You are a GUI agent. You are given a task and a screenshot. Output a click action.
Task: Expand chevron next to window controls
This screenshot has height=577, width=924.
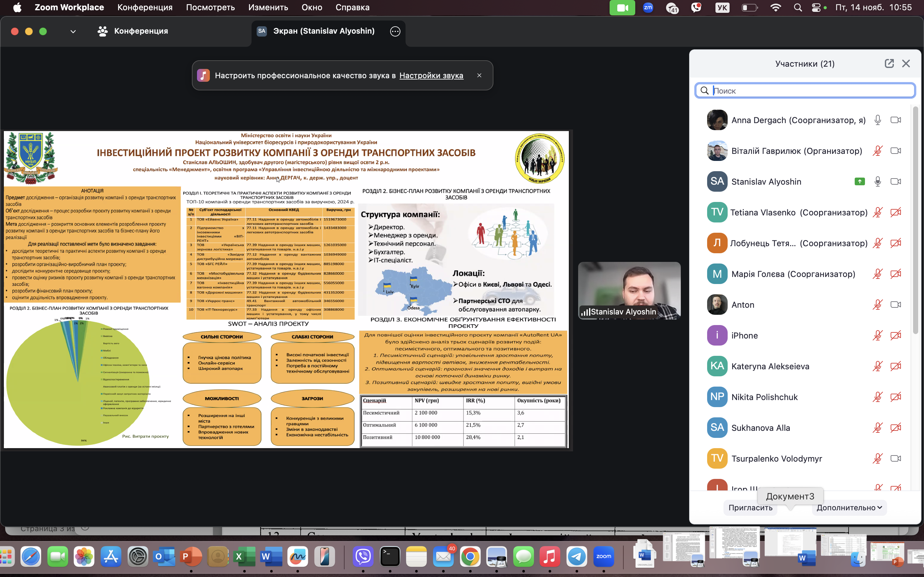click(x=73, y=31)
